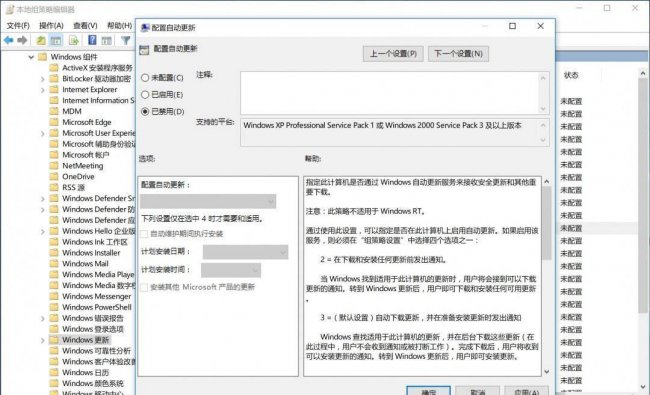Click the 下一个设置(N) button

point(458,54)
